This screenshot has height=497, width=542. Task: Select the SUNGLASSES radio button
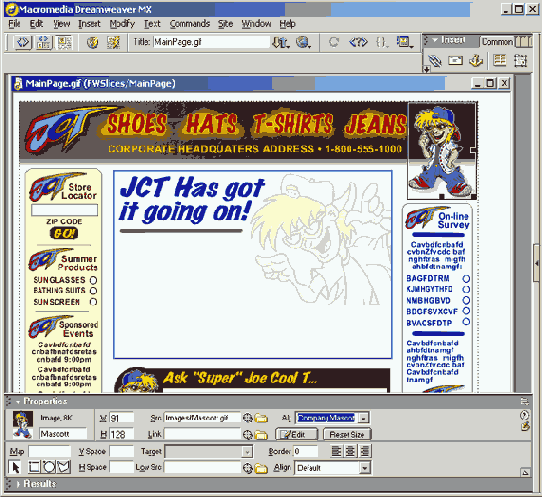[93, 280]
